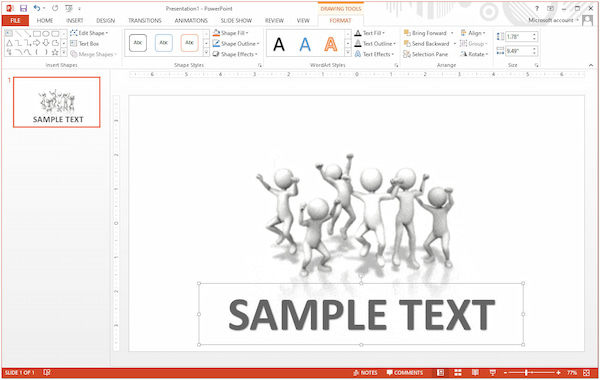This screenshot has height=380, width=600.
Task: Open the Text Effects dropdown
Action: coord(374,54)
